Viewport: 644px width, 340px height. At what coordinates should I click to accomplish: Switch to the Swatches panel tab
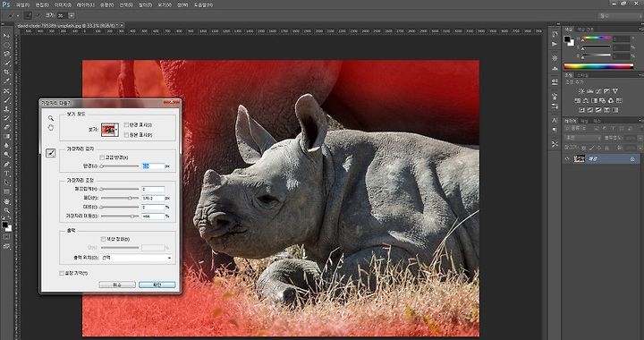tap(585, 30)
